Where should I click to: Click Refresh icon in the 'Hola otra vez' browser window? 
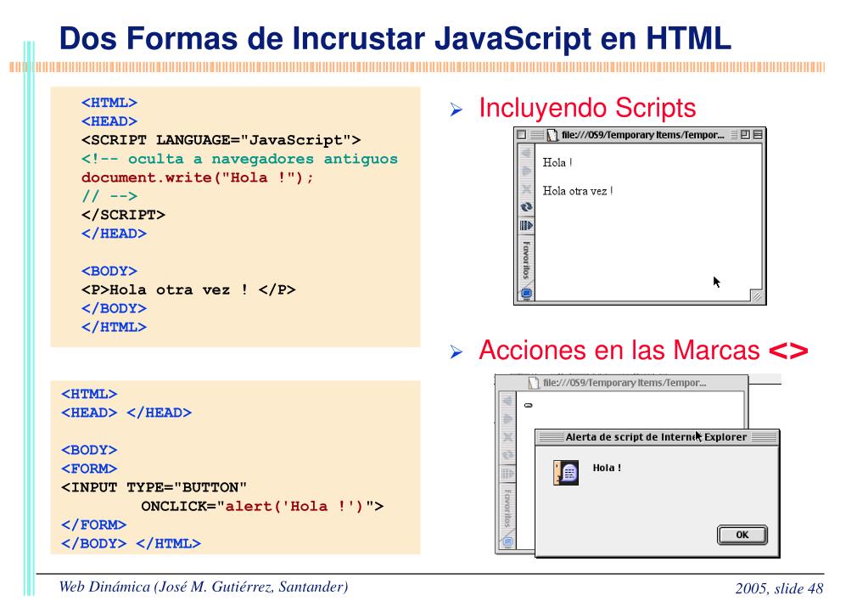(x=526, y=206)
